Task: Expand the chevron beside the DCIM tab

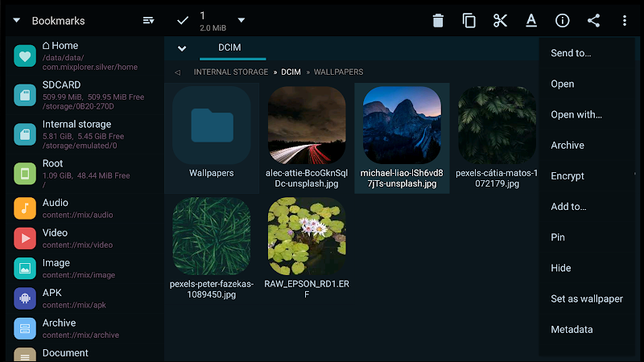Action: (182, 48)
